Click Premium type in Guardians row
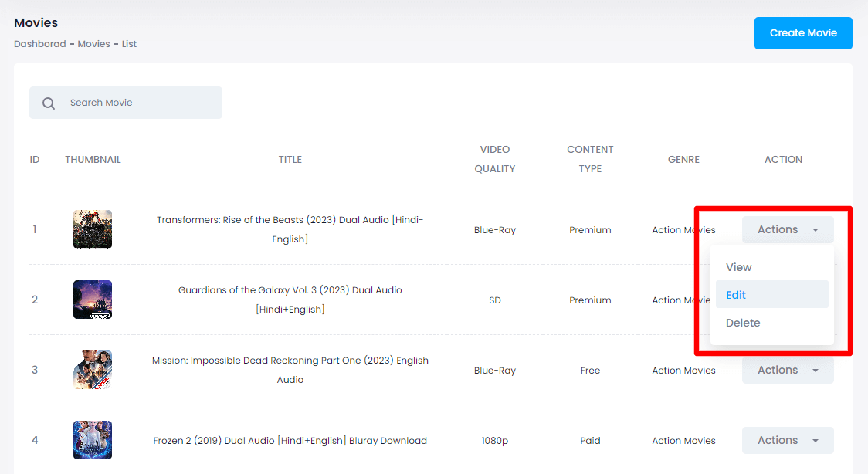Image resolution: width=868 pixels, height=474 pixels. click(x=590, y=300)
